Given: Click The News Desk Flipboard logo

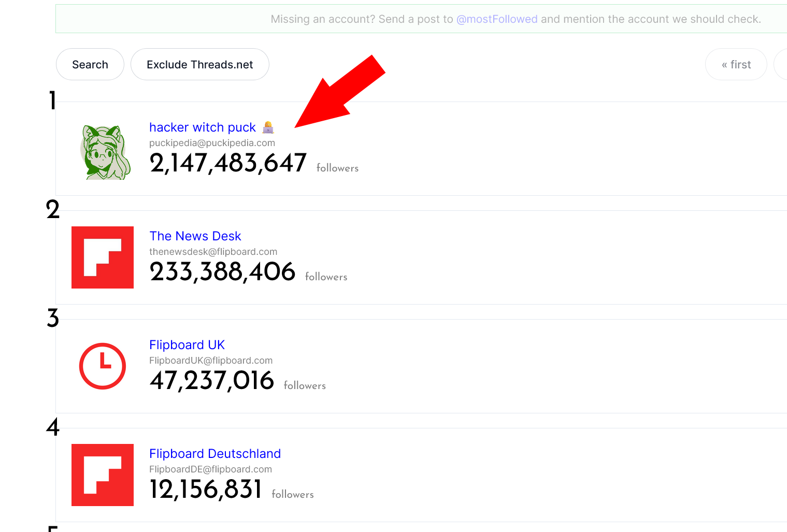Looking at the screenshot, I should 103,257.
